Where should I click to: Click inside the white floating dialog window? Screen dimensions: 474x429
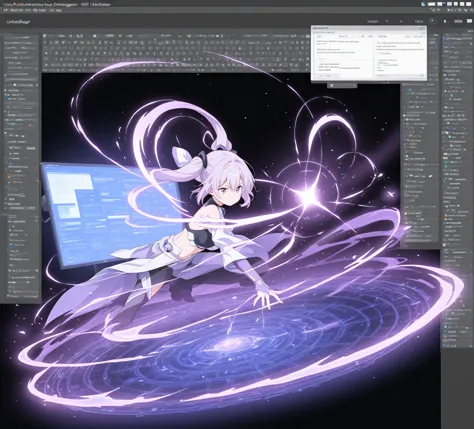[x=369, y=53]
